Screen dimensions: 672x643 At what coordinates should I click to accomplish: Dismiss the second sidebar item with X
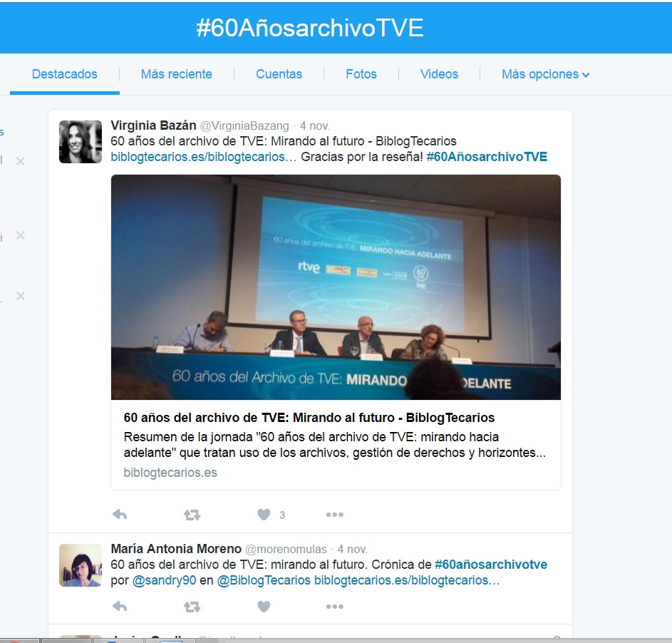coord(20,235)
